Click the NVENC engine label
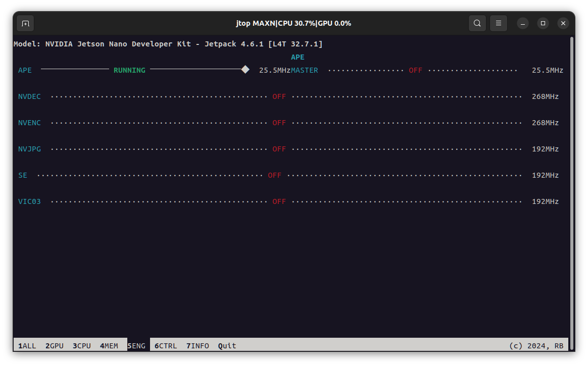The width and height of the screenshot is (588, 366). 29,123
